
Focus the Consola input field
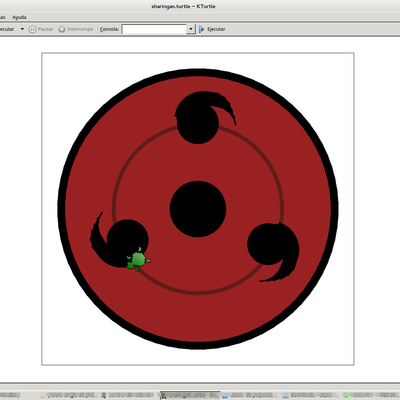tap(154, 29)
